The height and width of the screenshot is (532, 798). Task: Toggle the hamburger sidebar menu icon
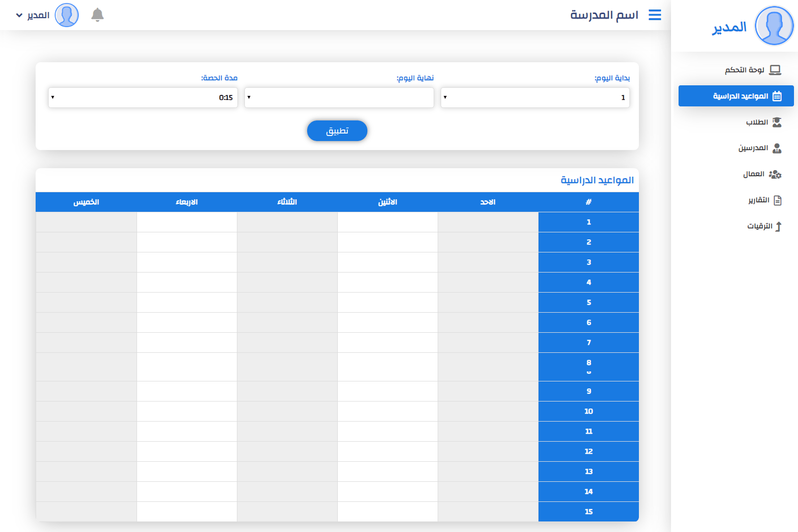pos(654,15)
